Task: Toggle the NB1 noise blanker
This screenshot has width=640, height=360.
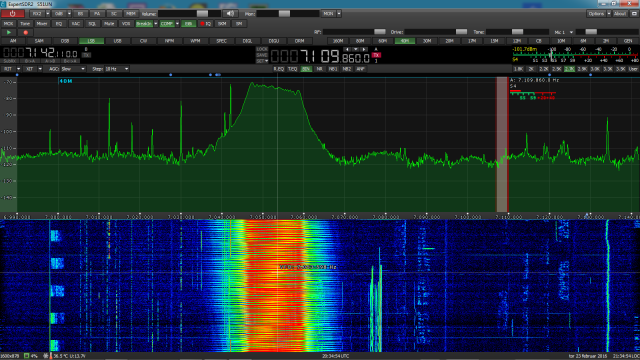Action: [333, 69]
